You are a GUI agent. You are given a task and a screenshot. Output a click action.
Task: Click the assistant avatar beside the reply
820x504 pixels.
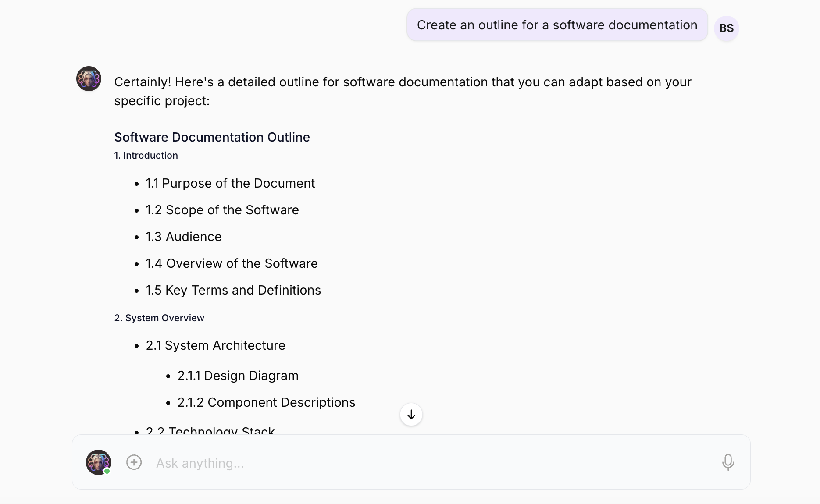pos(89,79)
